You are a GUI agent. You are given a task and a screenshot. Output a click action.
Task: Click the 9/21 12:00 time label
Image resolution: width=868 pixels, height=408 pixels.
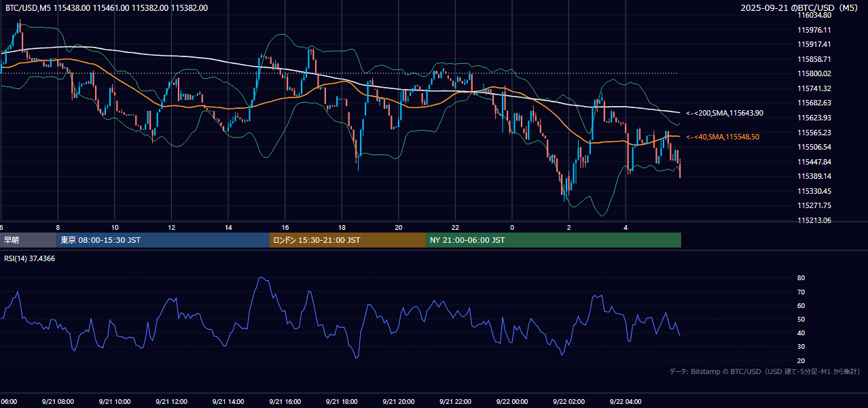click(x=172, y=401)
